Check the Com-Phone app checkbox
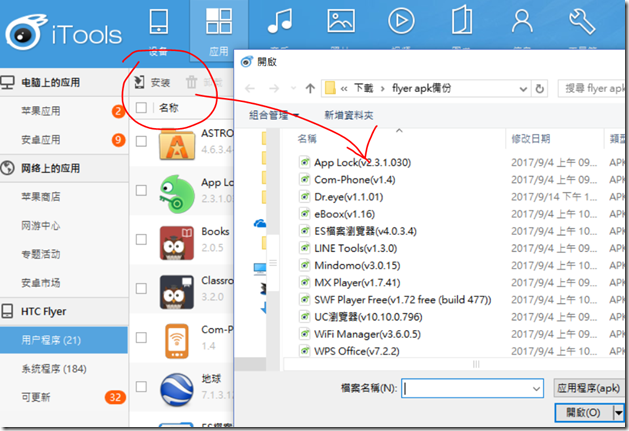The width and height of the screenshot is (629, 431). pyautogui.click(x=141, y=337)
